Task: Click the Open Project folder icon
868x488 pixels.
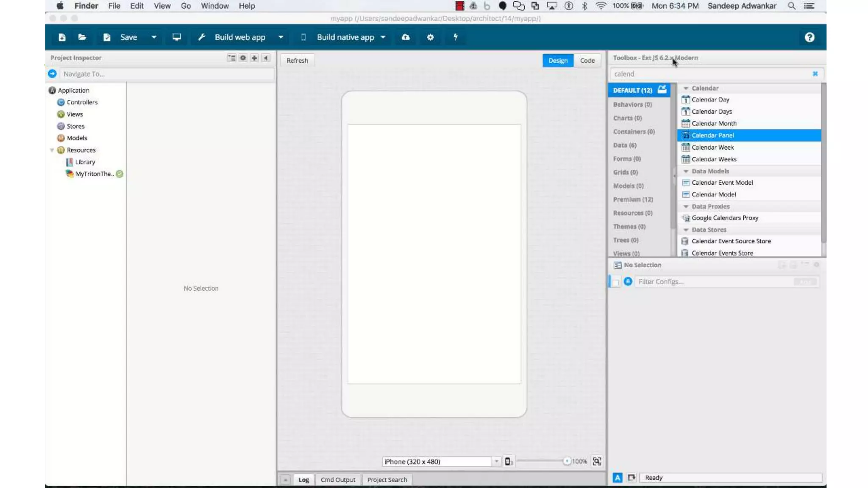Action: click(x=82, y=37)
